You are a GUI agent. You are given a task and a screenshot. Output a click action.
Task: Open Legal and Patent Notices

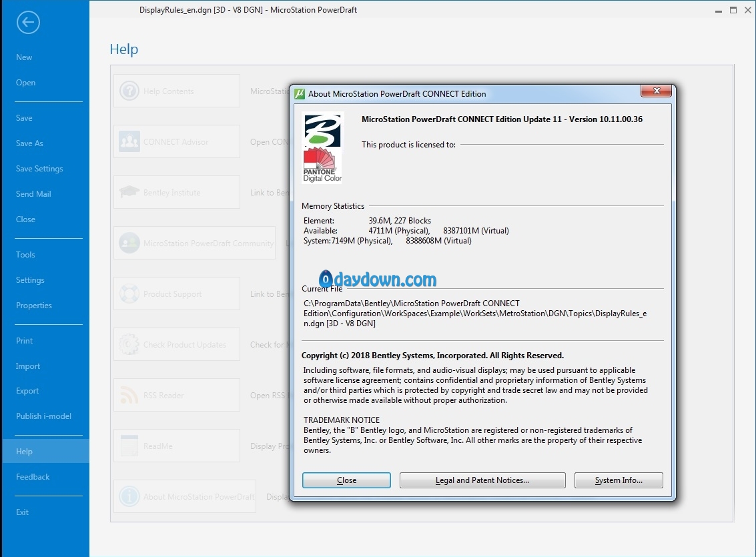[x=482, y=480]
